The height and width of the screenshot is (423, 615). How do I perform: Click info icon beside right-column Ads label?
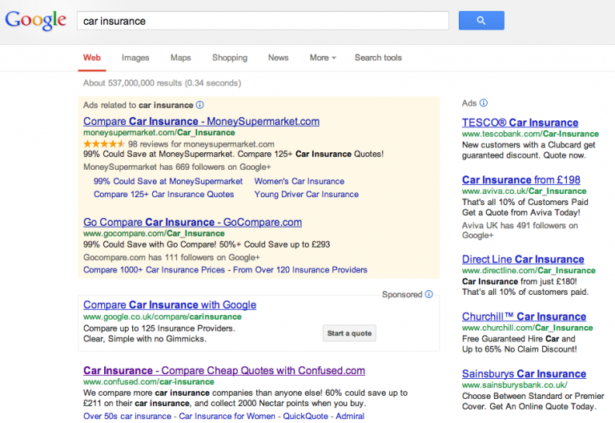tap(483, 103)
